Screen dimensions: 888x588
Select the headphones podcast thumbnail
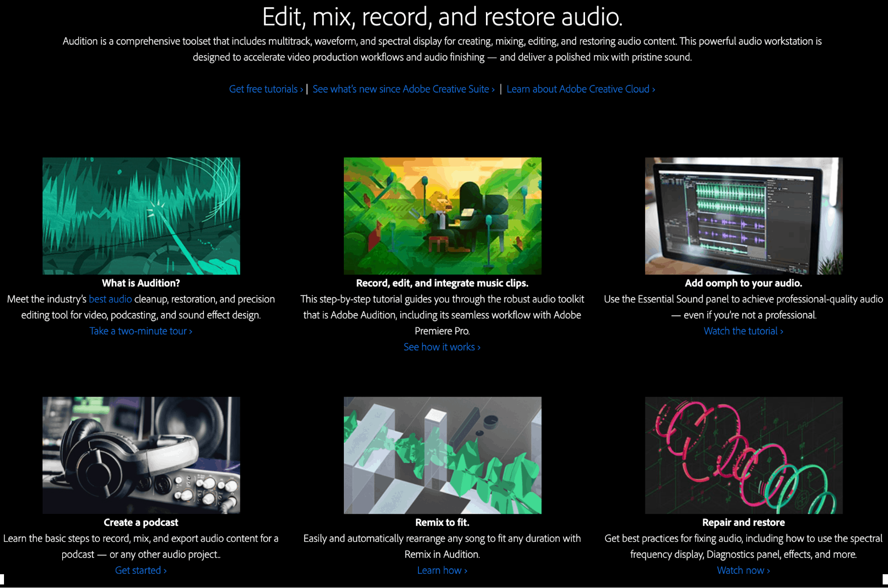(141, 455)
